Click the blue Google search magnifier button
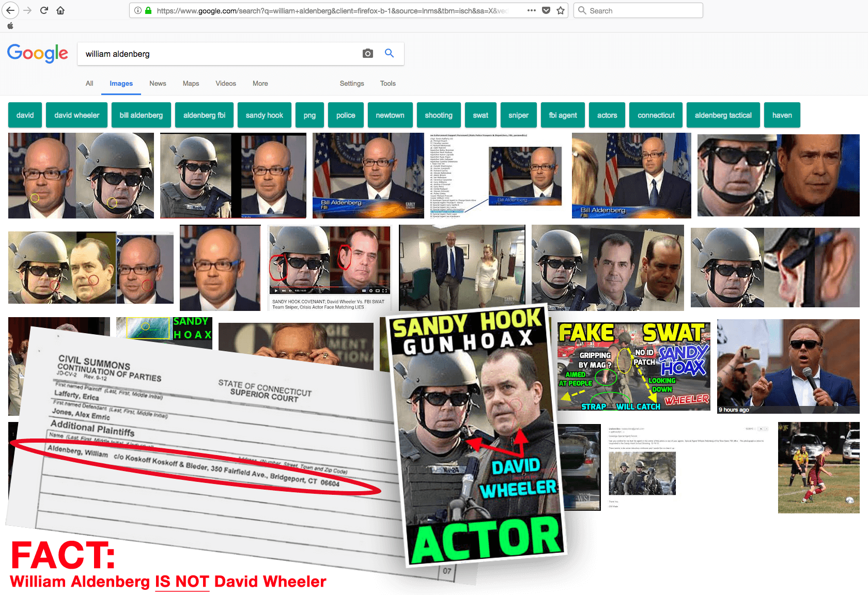The image size is (868, 595). [389, 53]
